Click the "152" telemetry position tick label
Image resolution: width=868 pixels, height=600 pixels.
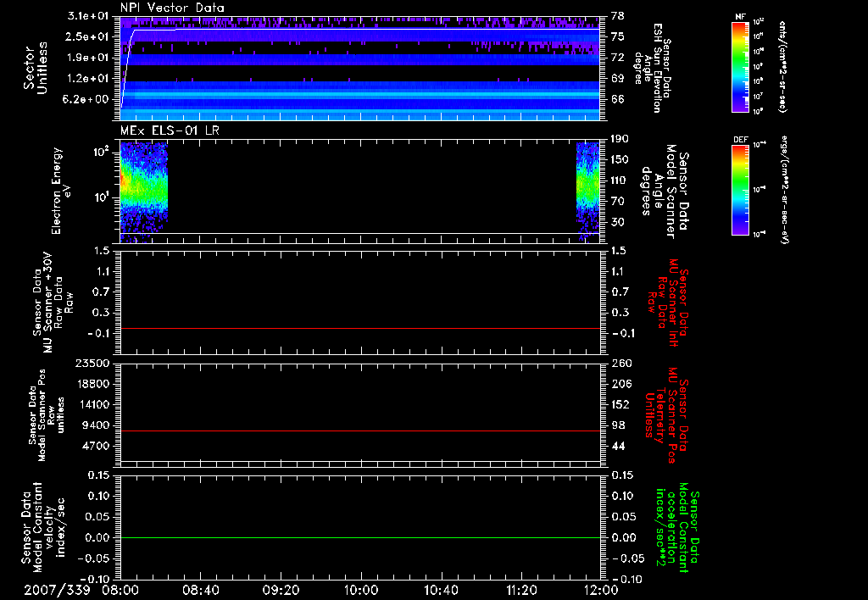tap(620, 404)
